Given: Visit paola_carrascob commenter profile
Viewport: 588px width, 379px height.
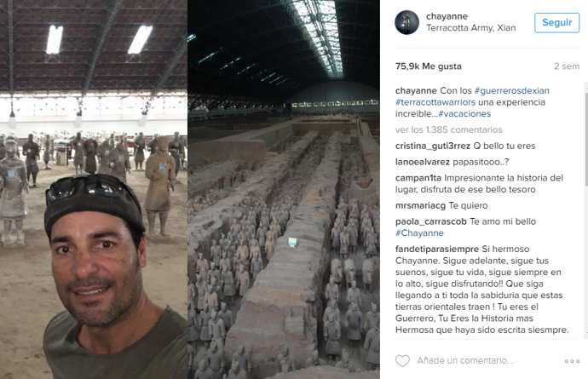Looking at the screenshot, I should tap(430, 221).
